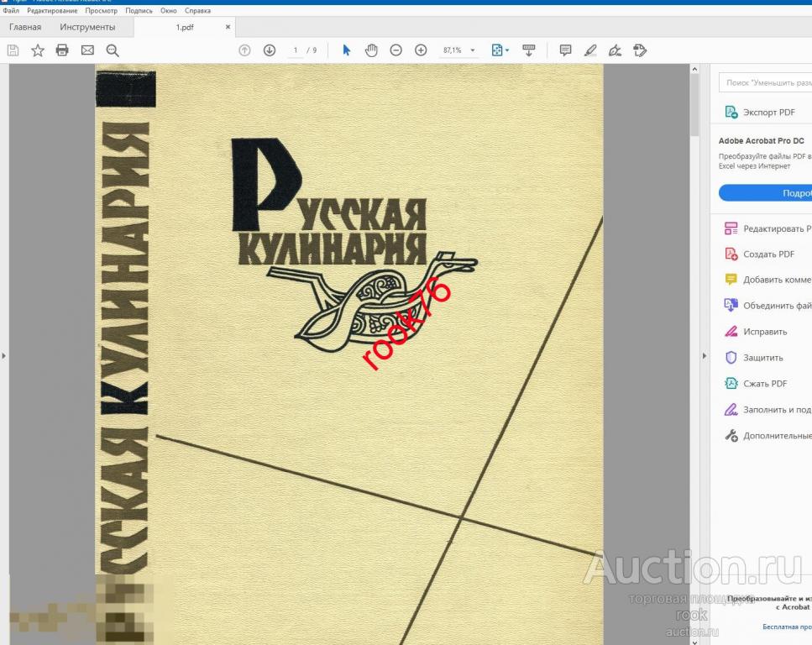This screenshot has height=645, width=812.
Task: Open the Исправить redact tool
Action: click(x=756, y=332)
